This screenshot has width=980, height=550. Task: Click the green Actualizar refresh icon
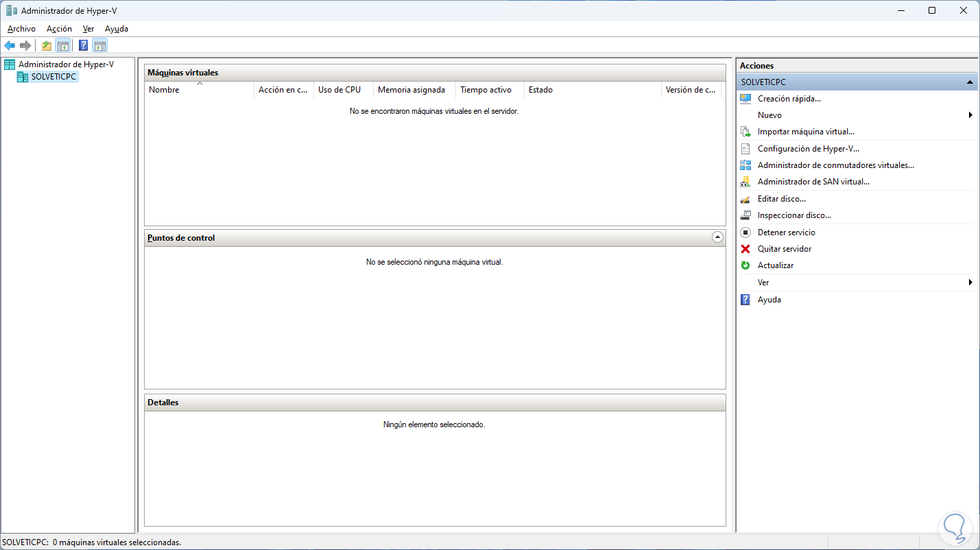(x=745, y=265)
